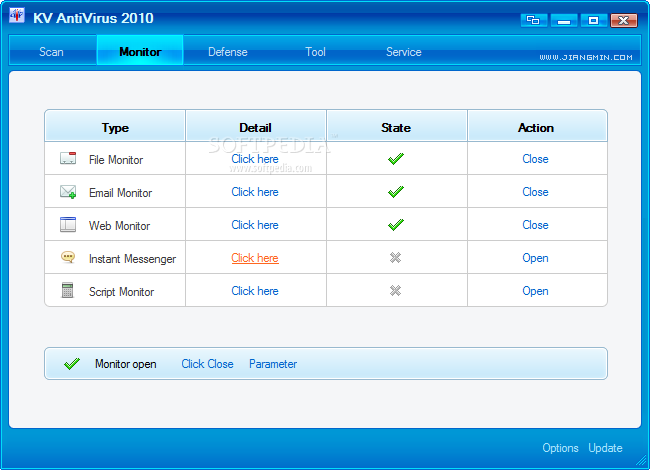The width and height of the screenshot is (650, 470).
Task: Click the KV AntiVirus 2010 title text
Action: pos(93,18)
